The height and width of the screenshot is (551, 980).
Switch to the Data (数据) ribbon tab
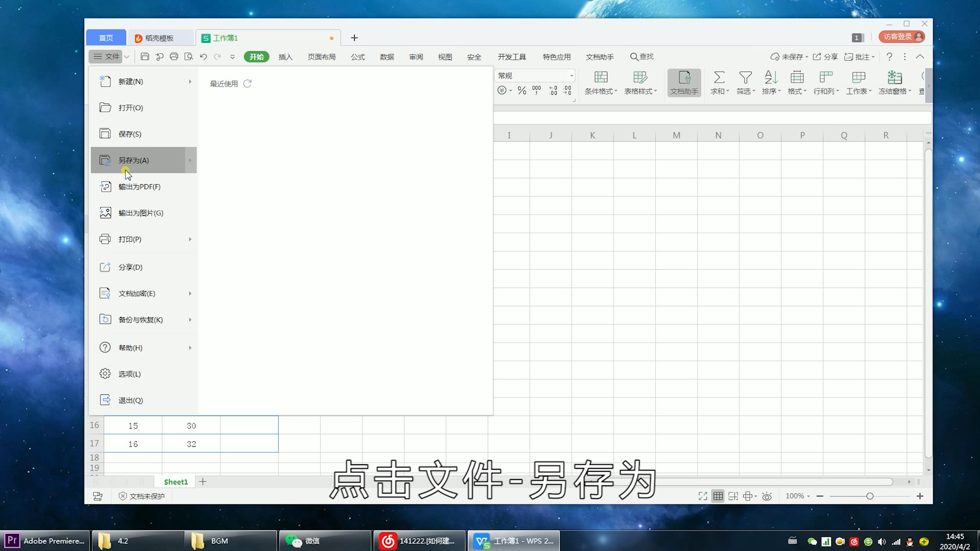tap(387, 57)
